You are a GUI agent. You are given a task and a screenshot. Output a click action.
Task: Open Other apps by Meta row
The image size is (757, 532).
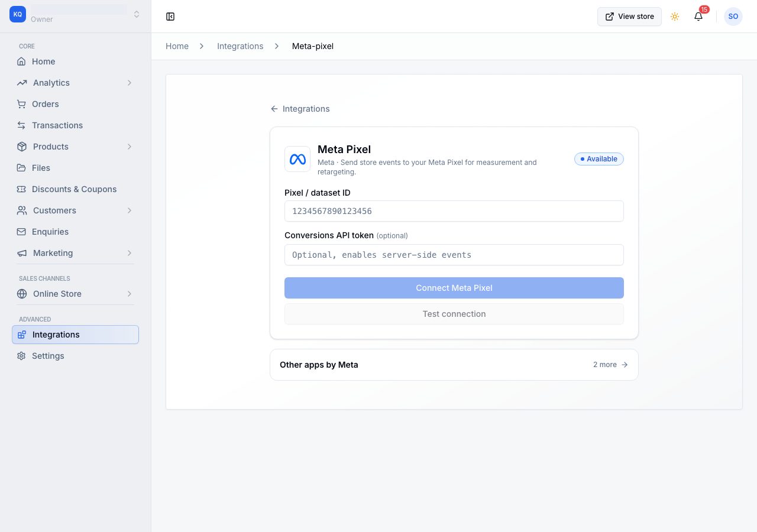(454, 365)
